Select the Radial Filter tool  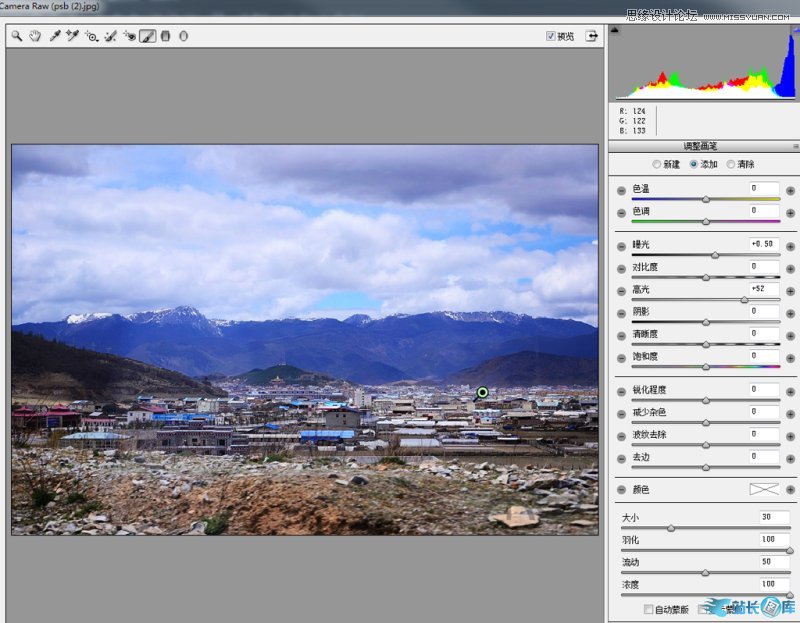(184, 36)
